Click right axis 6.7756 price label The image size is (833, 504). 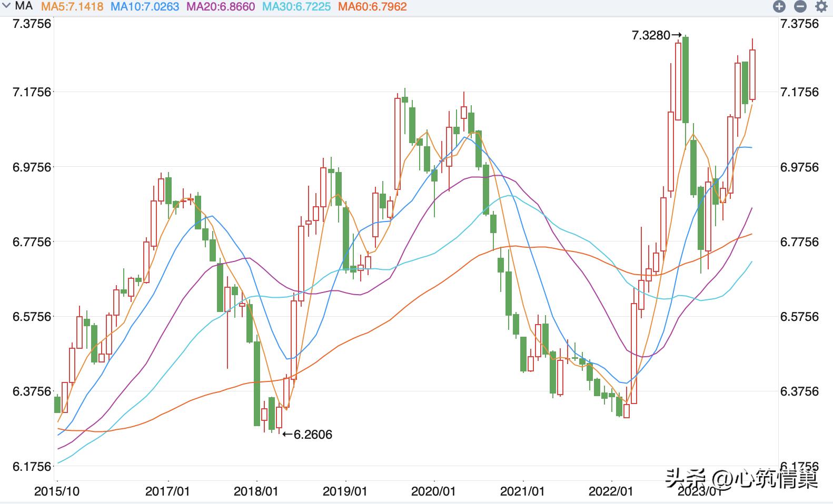click(x=800, y=242)
